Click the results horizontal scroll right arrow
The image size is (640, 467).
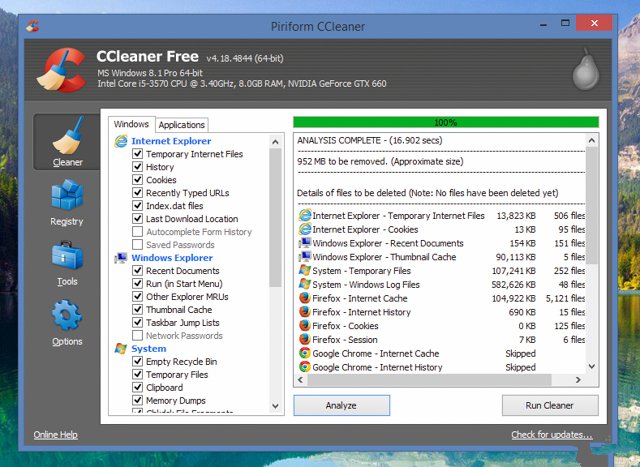pyautogui.click(x=578, y=380)
